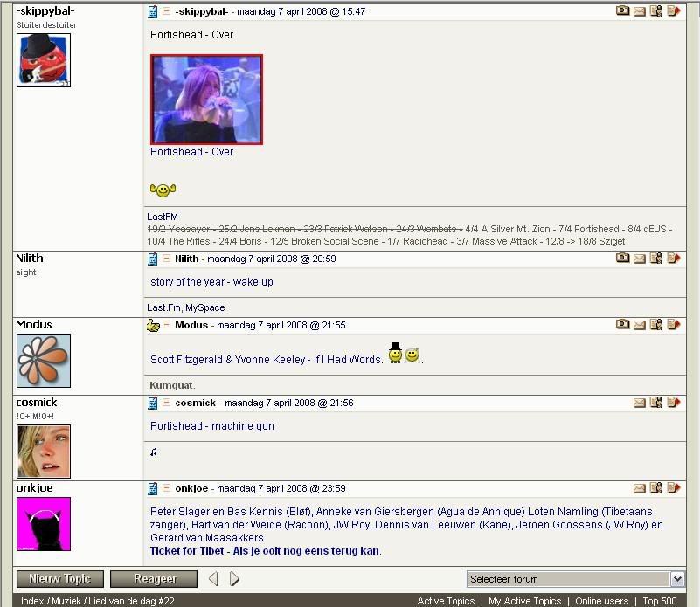Open -skippybal- username in left column

coord(45,10)
